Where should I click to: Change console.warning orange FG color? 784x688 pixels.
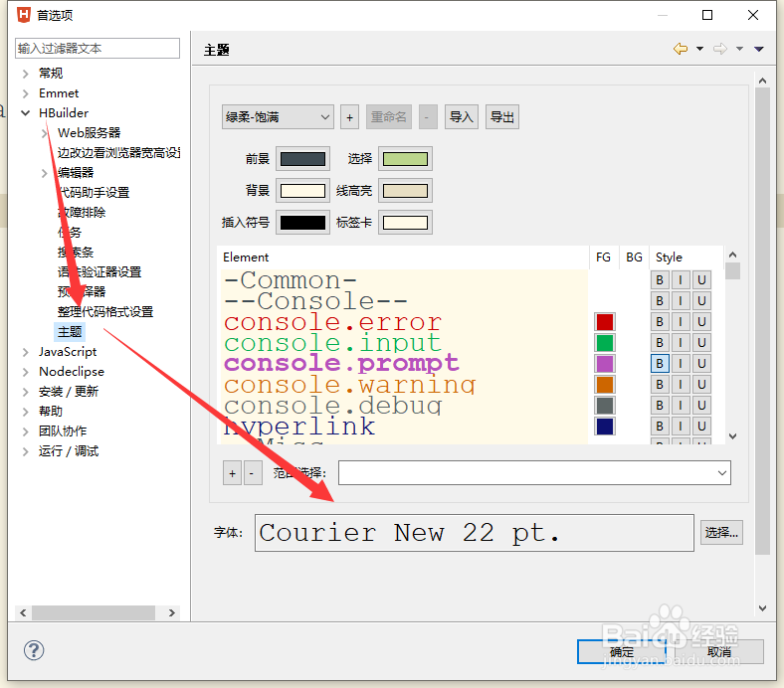pos(605,385)
